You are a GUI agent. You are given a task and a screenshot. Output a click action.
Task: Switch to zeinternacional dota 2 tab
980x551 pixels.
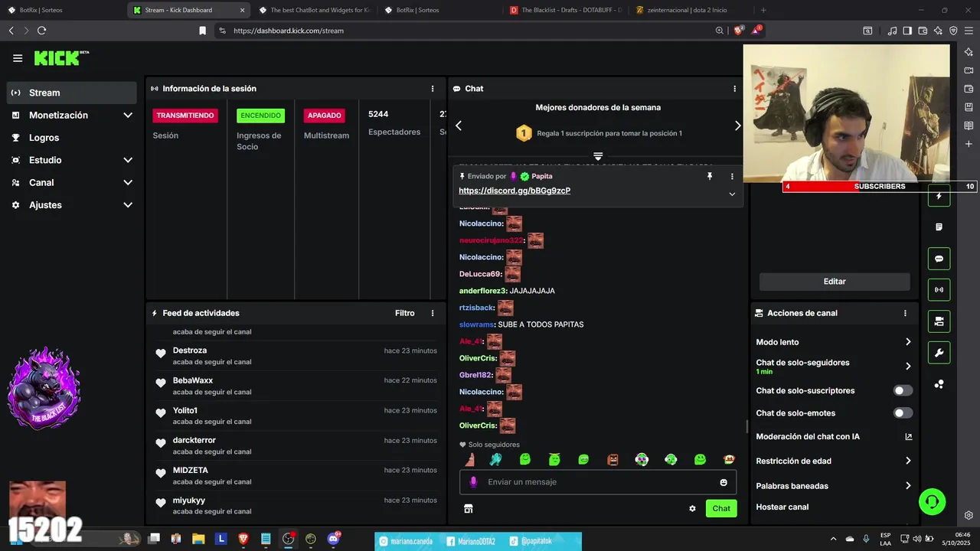689,10
